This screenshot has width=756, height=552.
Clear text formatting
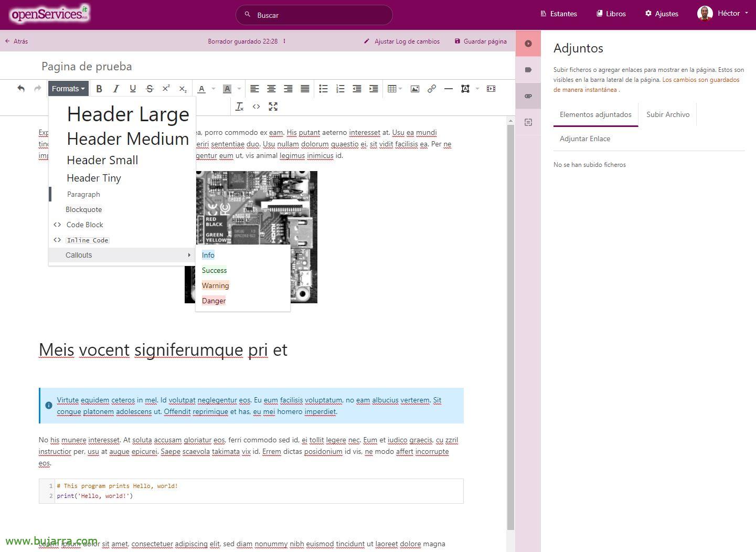[x=239, y=107]
